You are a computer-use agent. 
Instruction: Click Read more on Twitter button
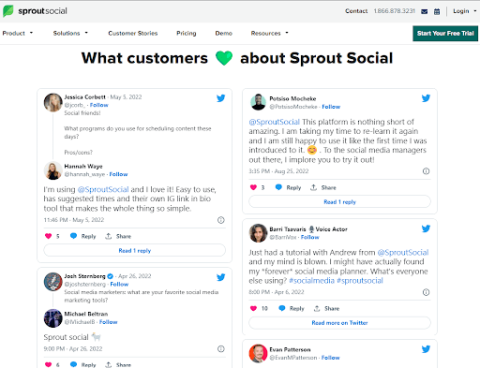pos(340,323)
